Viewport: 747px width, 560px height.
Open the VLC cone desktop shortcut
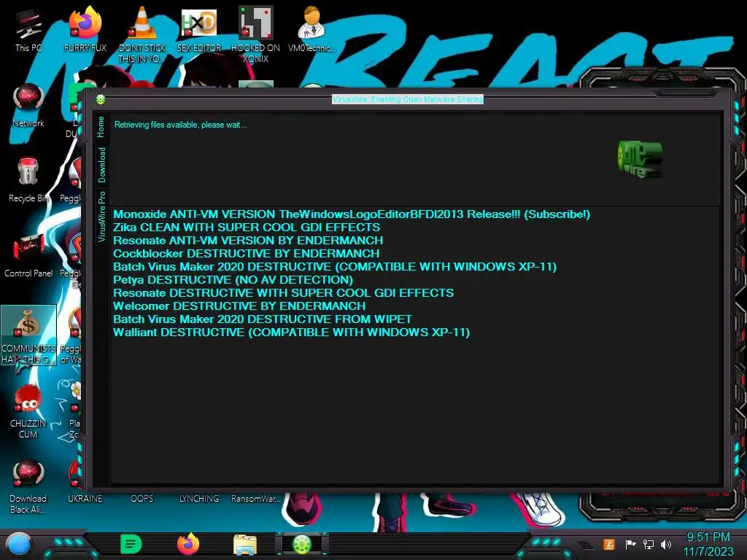click(x=142, y=34)
